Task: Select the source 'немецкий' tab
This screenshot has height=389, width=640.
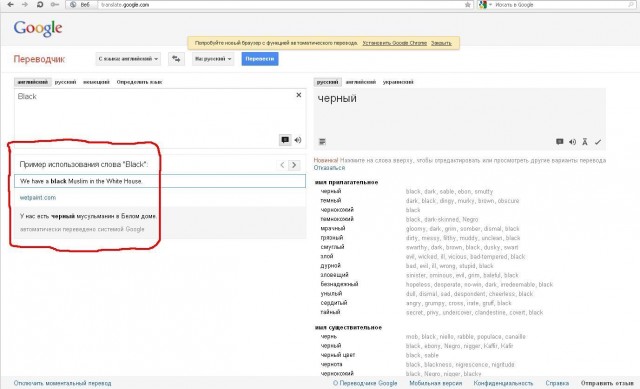Action: (96, 82)
